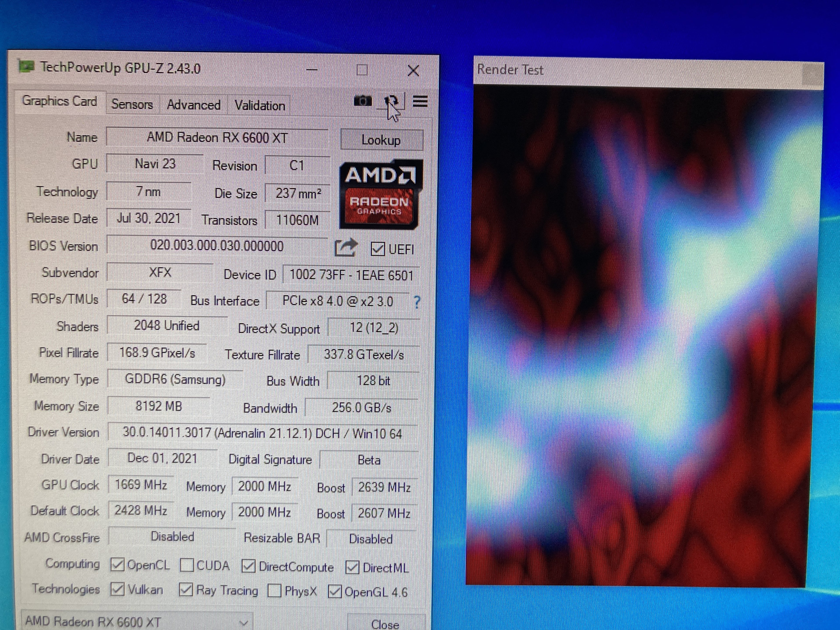Open the Advanced tab
The width and height of the screenshot is (840, 630).
click(194, 105)
